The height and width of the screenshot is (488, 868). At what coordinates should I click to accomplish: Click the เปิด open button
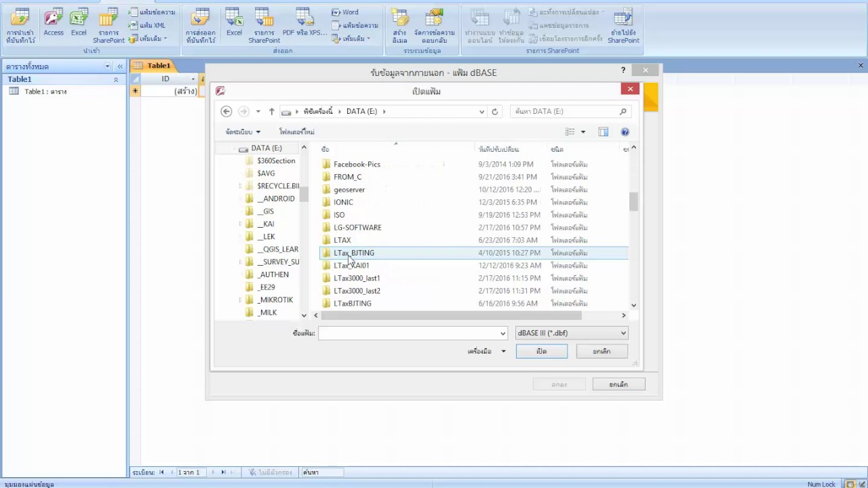pyautogui.click(x=542, y=351)
